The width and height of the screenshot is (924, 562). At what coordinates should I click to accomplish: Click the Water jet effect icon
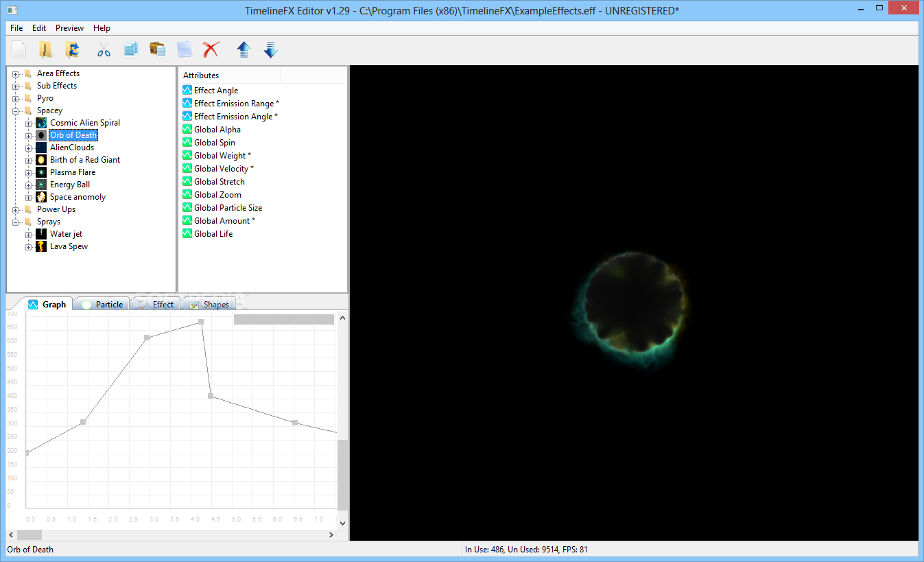(41, 234)
